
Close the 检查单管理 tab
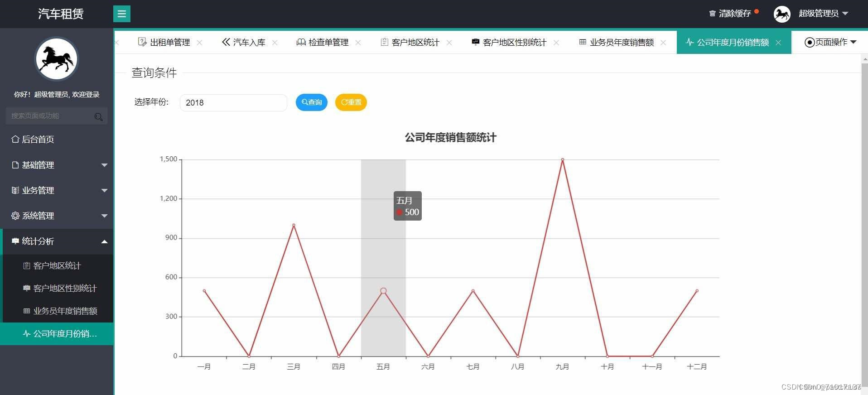pos(358,43)
